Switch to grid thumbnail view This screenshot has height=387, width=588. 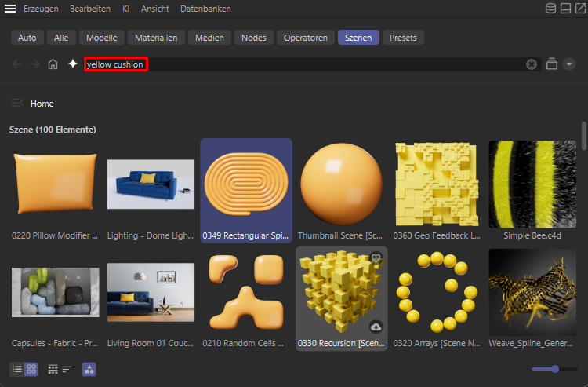pos(31,370)
